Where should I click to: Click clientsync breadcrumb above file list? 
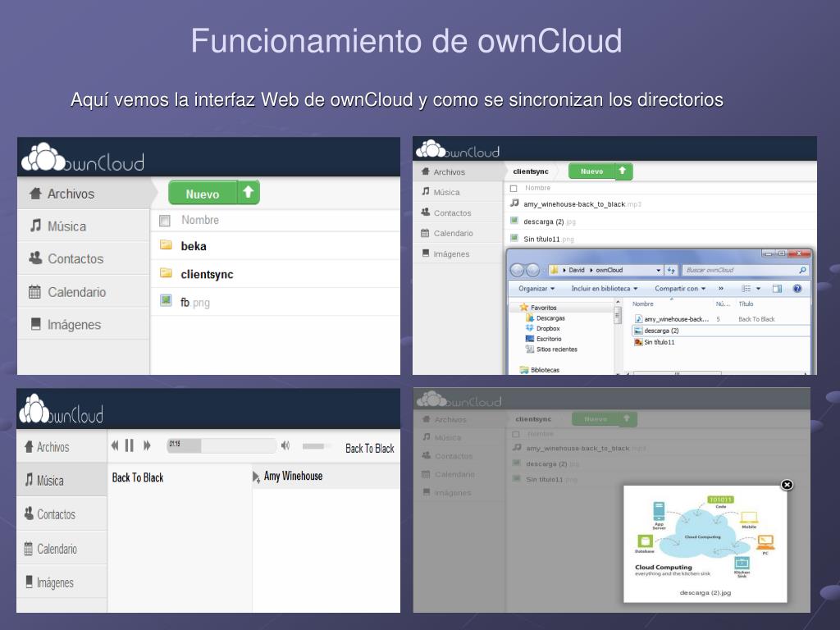coord(531,171)
